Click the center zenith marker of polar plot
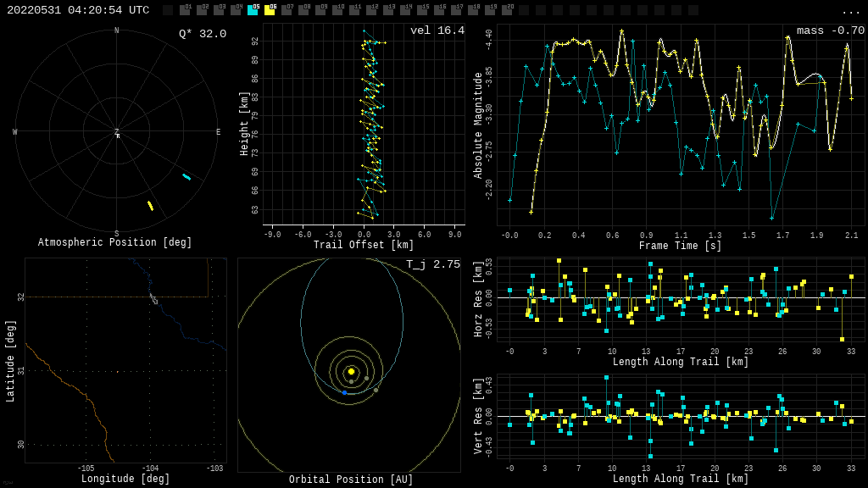The image size is (868, 488). [117, 133]
